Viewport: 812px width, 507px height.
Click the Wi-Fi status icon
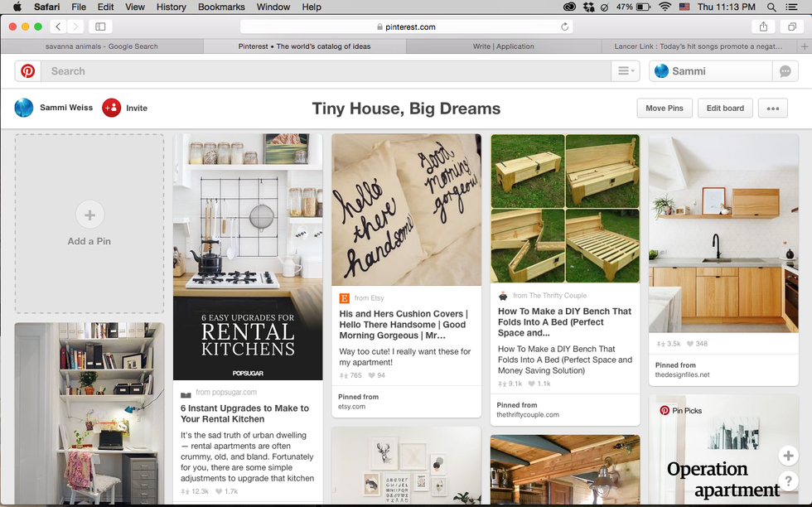pyautogui.click(x=665, y=7)
